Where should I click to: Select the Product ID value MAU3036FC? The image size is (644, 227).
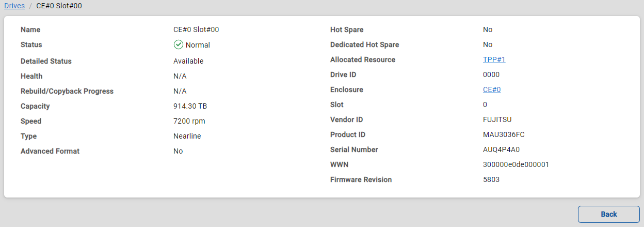pos(504,134)
